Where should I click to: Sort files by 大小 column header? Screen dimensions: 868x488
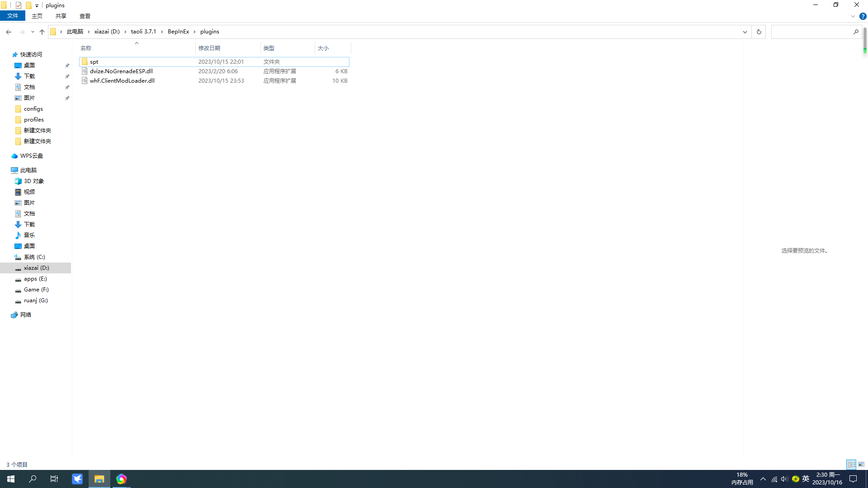[x=333, y=48]
